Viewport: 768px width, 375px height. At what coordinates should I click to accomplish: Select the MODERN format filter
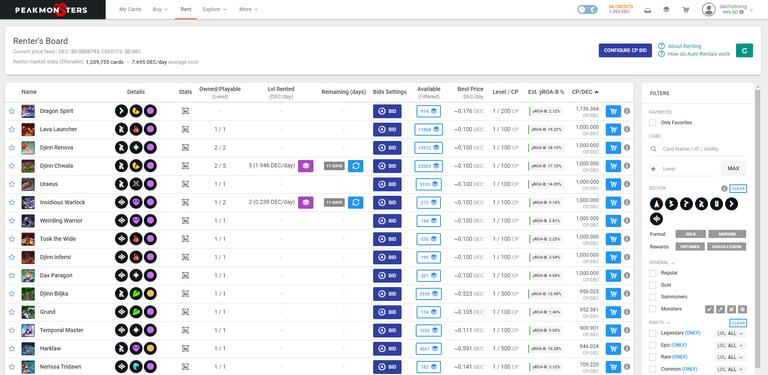[x=727, y=234]
